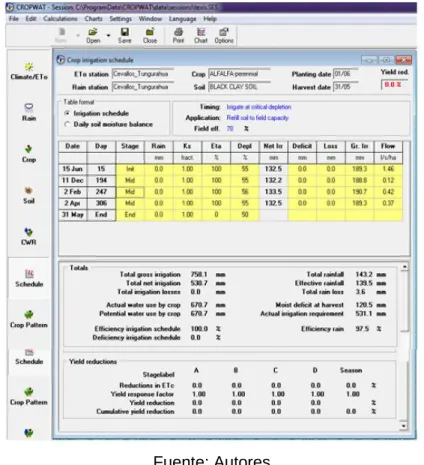The height and width of the screenshot is (465, 424).
Task: Open the Rain module in sidebar
Action: pos(29,113)
